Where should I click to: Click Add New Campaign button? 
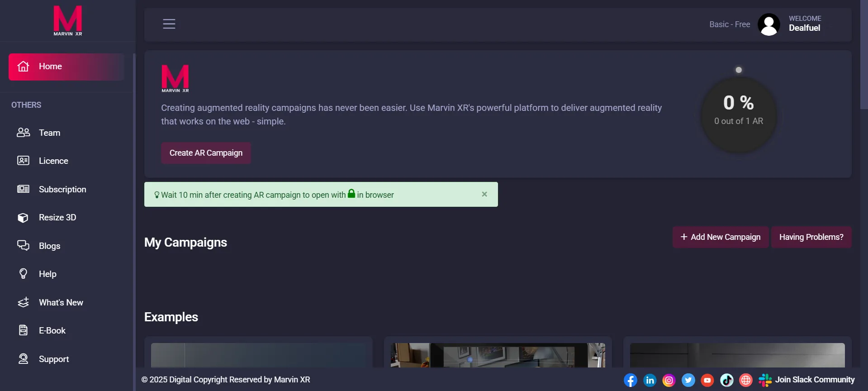pos(720,237)
